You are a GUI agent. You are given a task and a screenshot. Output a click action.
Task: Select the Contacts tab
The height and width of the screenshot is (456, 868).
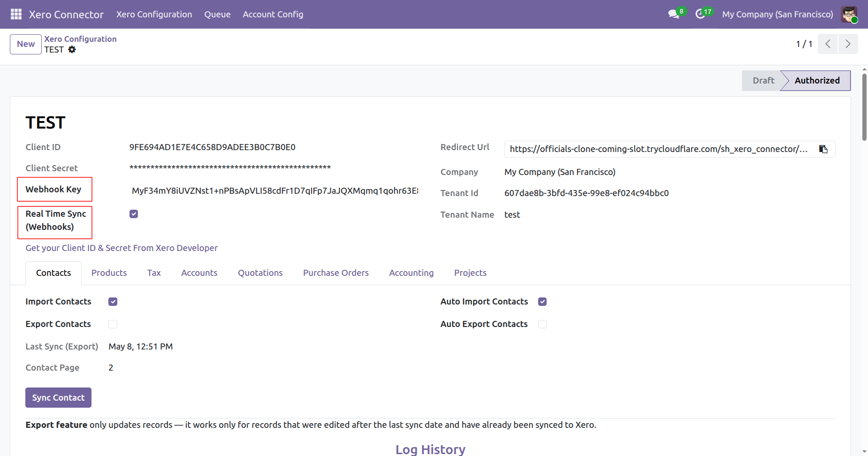click(53, 273)
